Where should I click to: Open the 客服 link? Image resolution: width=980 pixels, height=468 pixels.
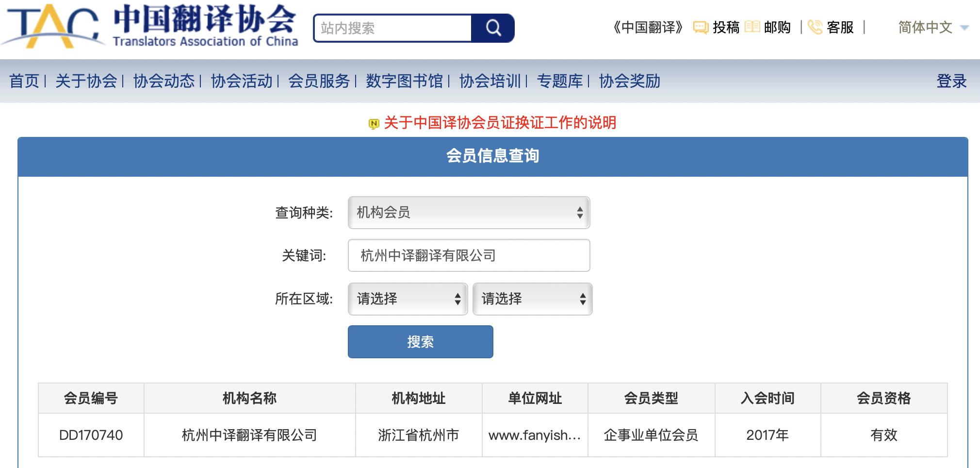click(840, 27)
